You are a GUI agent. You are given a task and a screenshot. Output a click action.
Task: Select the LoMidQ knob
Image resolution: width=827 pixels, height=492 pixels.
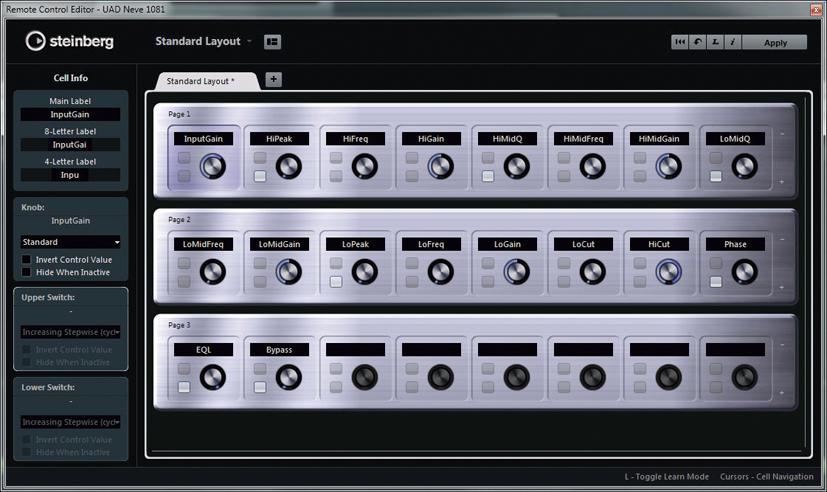coord(744,167)
